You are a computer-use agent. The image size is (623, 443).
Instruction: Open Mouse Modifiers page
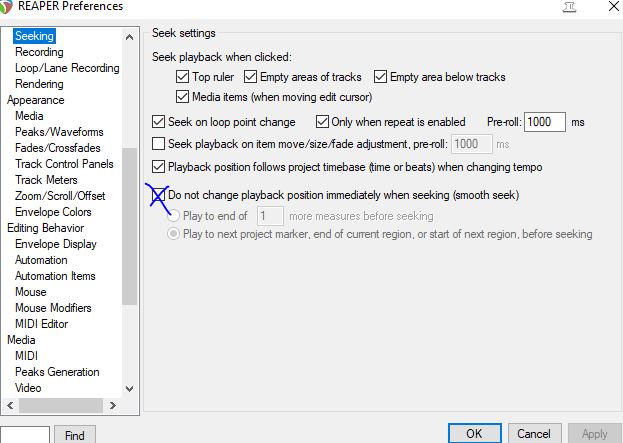pos(53,308)
